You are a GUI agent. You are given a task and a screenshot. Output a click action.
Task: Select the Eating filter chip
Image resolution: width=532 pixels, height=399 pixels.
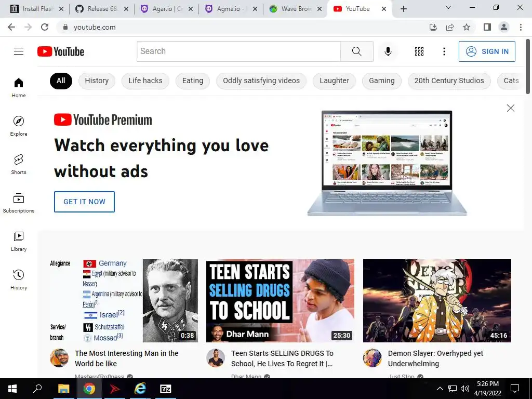tap(193, 81)
